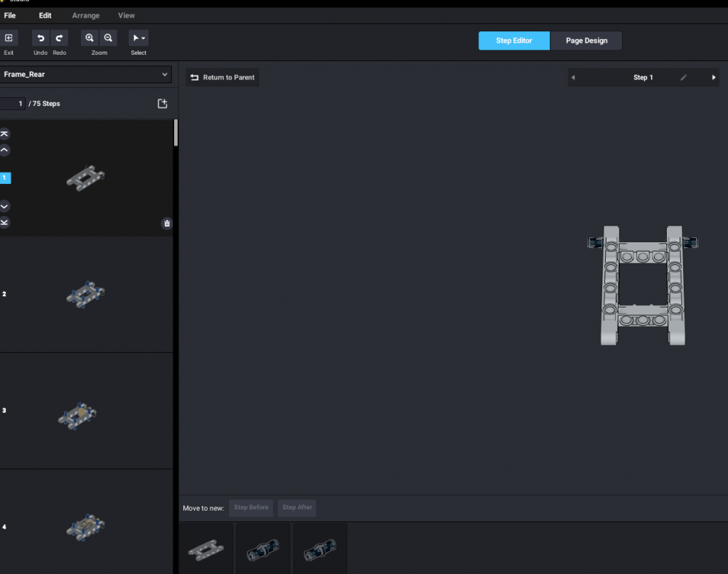Move step to bottom with double-down arrow

click(x=5, y=222)
